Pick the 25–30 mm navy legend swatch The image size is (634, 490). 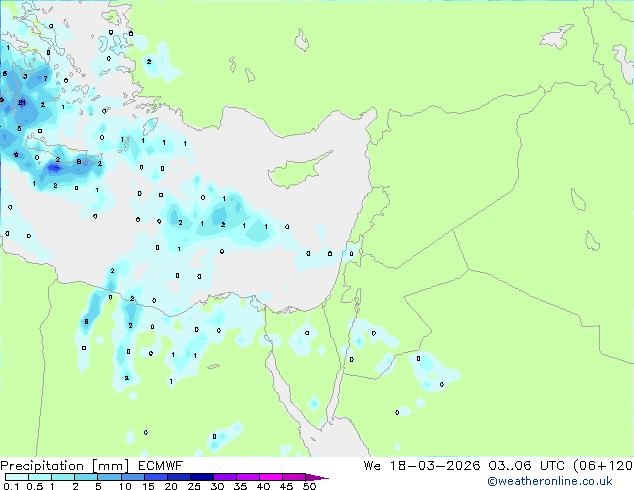point(201,477)
